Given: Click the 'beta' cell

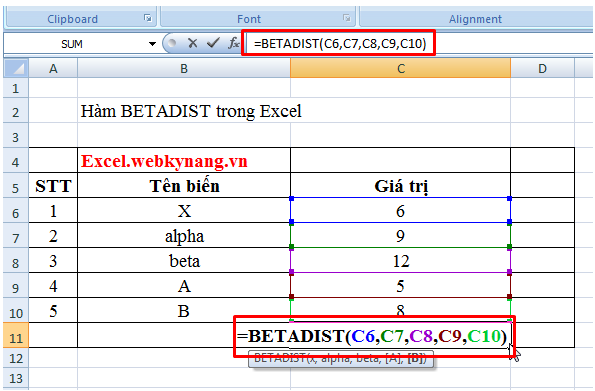Looking at the screenshot, I should coord(184,261).
